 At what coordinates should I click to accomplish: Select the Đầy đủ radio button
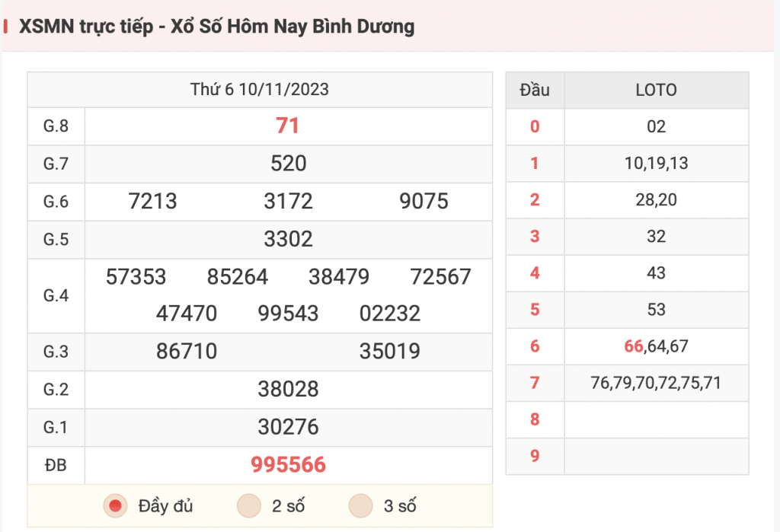[x=116, y=506]
